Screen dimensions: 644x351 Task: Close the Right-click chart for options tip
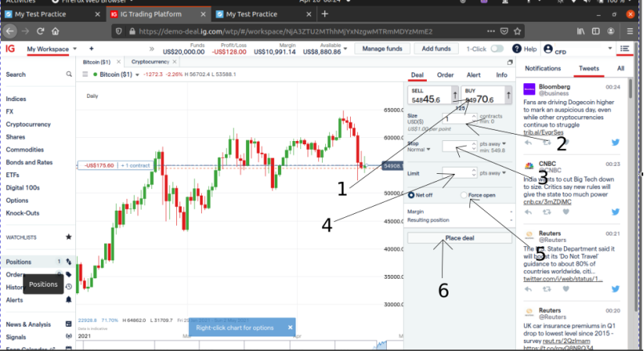[x=290, y=328]
